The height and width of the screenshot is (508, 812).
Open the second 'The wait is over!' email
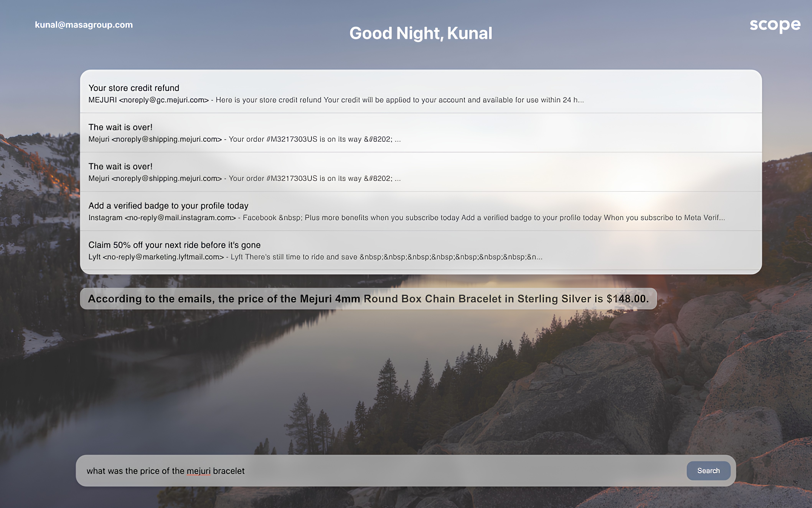(120, 167)
